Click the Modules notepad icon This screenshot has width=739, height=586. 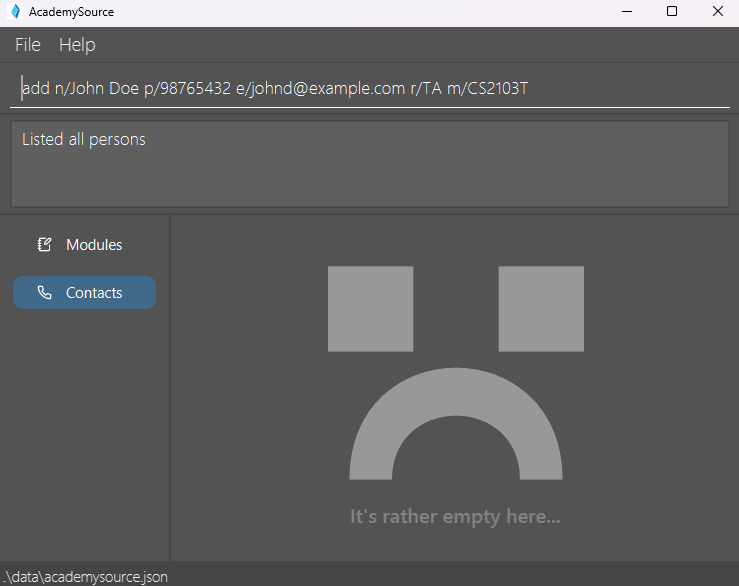(x=44, y=245)
